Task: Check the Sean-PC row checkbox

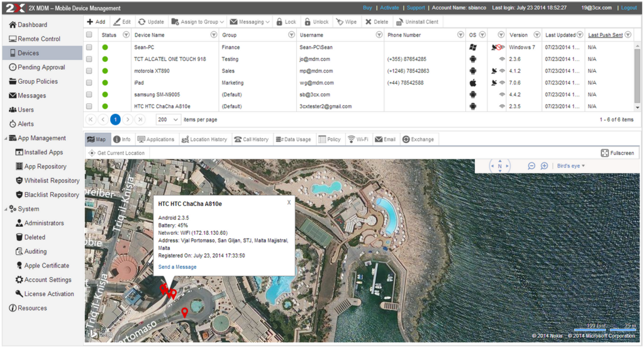Action: 89,47
